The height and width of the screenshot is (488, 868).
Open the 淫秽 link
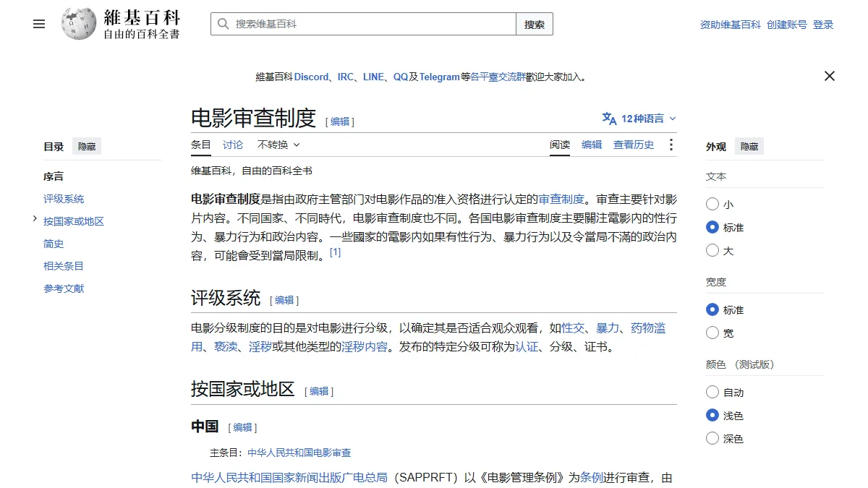[x=260, y=347]
